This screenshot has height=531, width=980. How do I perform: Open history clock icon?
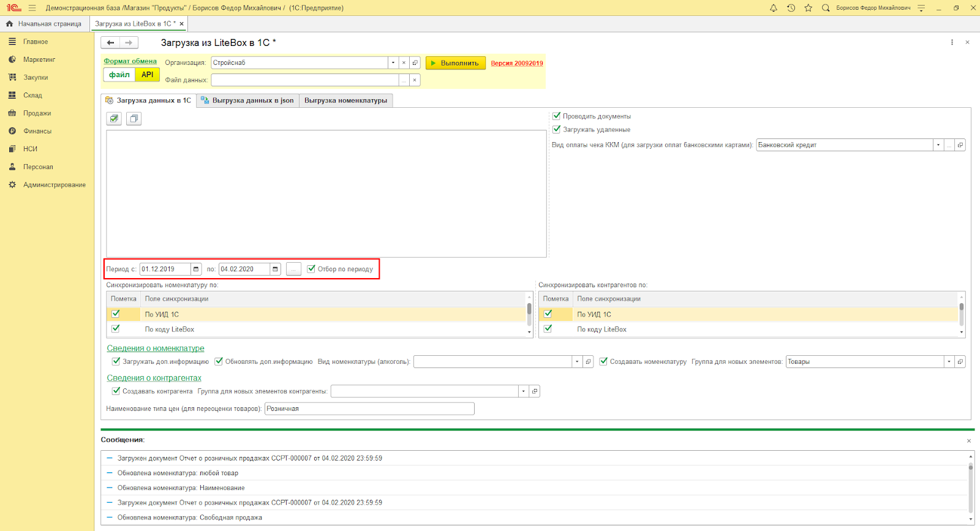click(791, 8)
